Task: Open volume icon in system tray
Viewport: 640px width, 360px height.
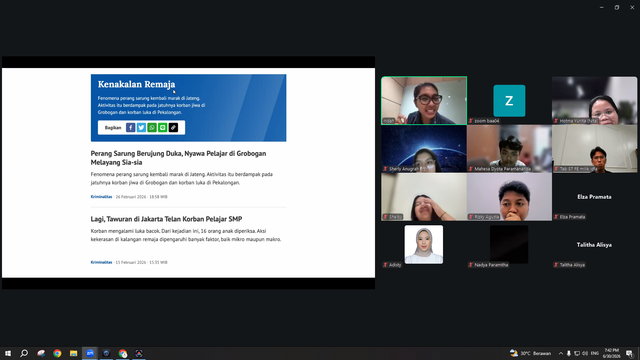Action: pyautogui.click(x=585, y=353)
